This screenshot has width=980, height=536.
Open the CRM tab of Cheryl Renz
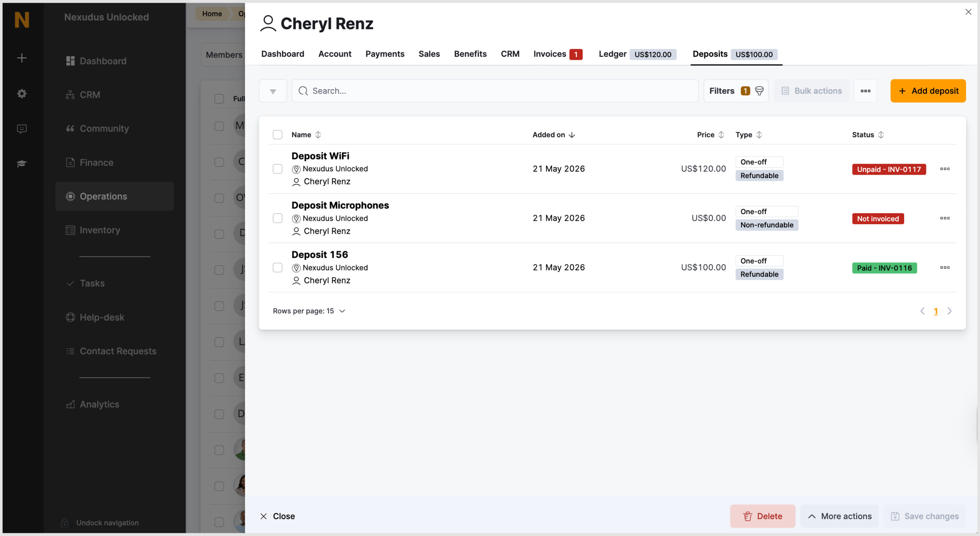click(510, 54)
